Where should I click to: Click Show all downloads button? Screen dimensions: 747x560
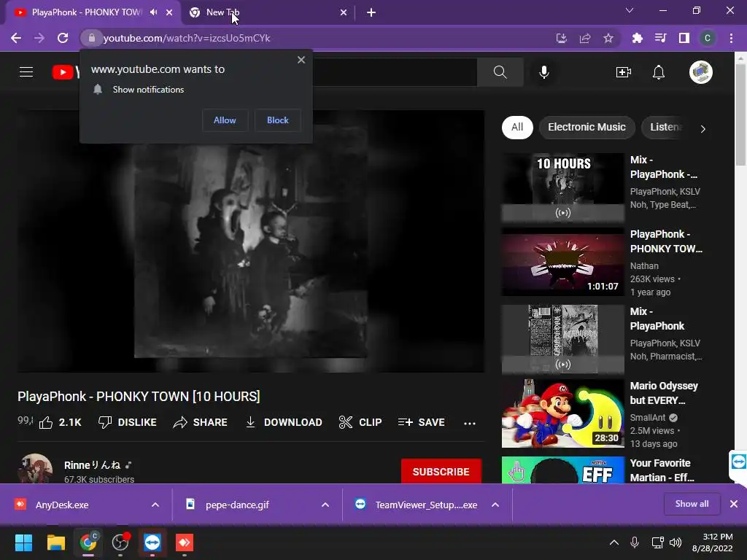[x=692, y=504]
